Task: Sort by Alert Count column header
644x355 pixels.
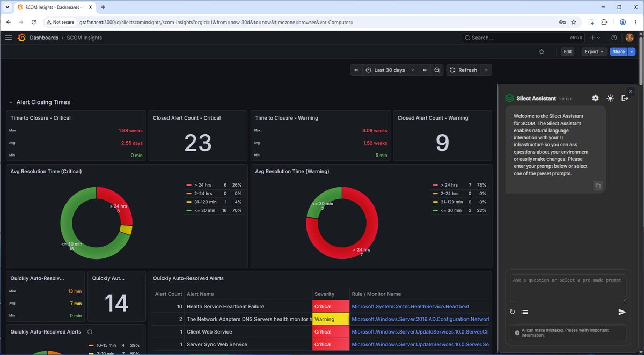Action: click(x=169, y=294)
